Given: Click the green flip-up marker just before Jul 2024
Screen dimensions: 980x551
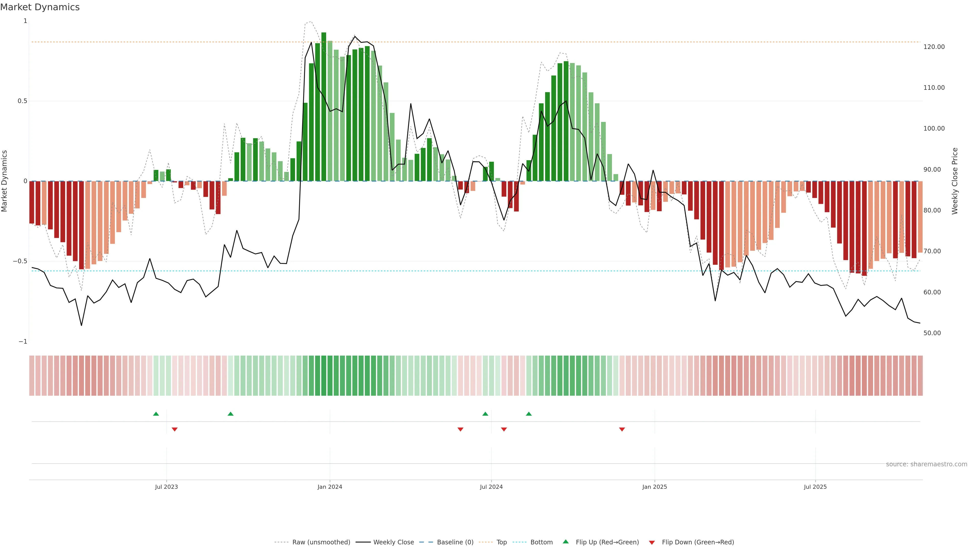Looking at the screenshot, I should click(485, 414).
